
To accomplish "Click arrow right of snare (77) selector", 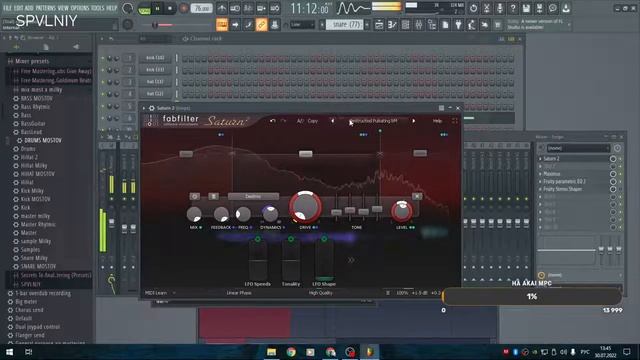I will pyautogui.click(x=367, y=25).
